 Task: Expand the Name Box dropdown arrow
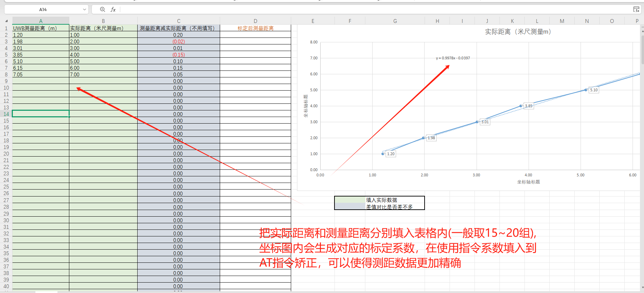pyautogui.click(x=84, y=10)
